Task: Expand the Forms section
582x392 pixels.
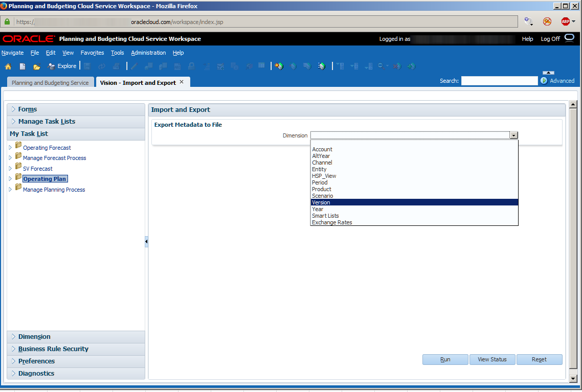Action: coord(13,109)
